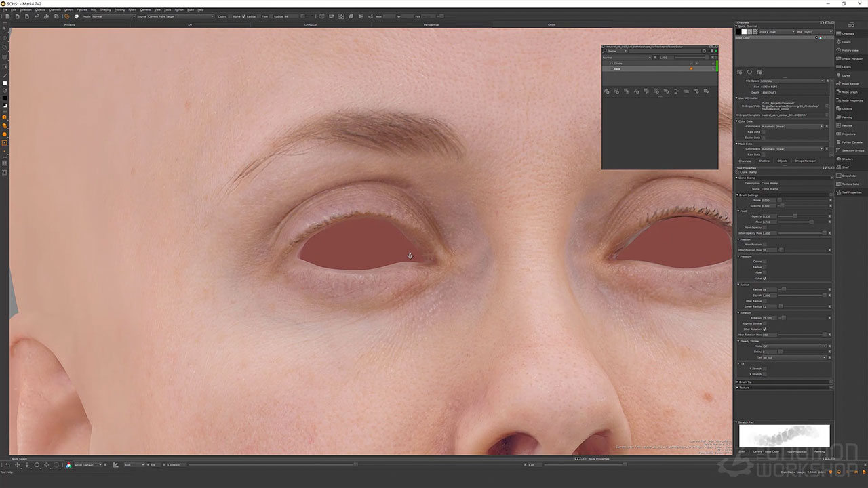Disable the Alpha pressure checkbox
The height and width of the screenshot is (488, 868).
pyautogui.click(x=765, y=279)
